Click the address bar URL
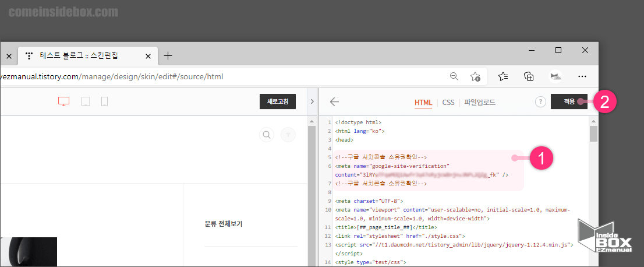The image size is (644, 267). tap(112, 76)
